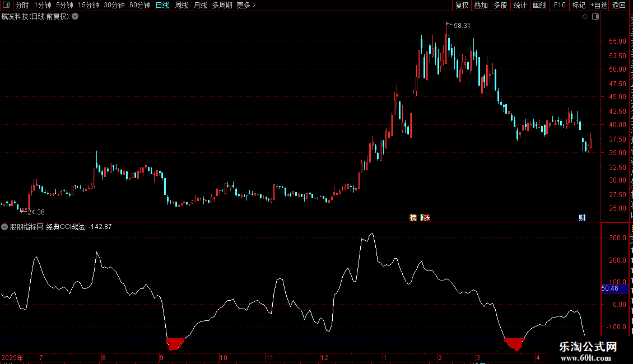
Task: Select the 1分钟 period tab
Action: coord(43,5)
